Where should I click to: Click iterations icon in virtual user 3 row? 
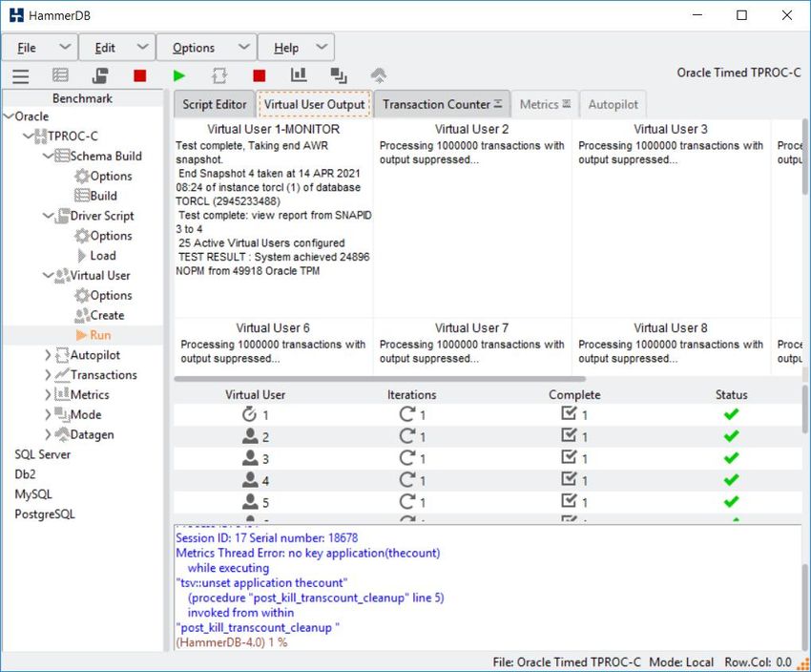(407, 457)
